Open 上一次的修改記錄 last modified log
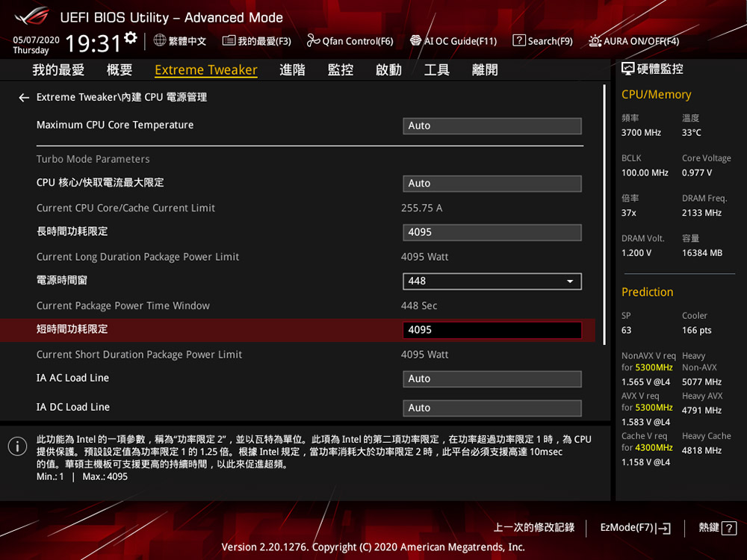Viewport: 747px width, 560px height. point(533,528)
